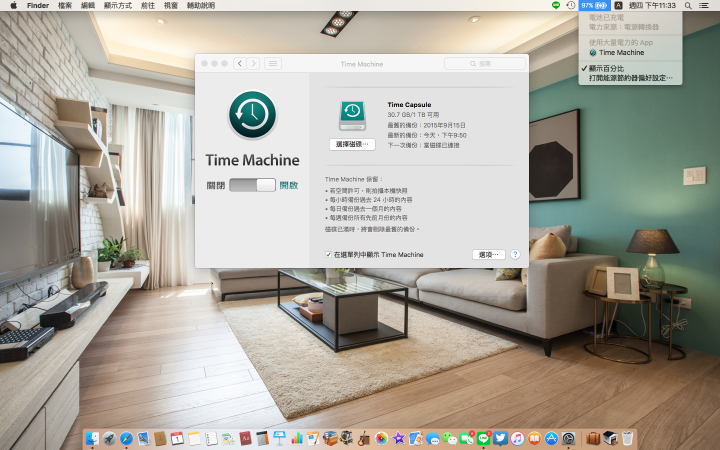Click the help question mark button
The width and height of the screenshot is (720, 450).
click(x=515, y=254)
